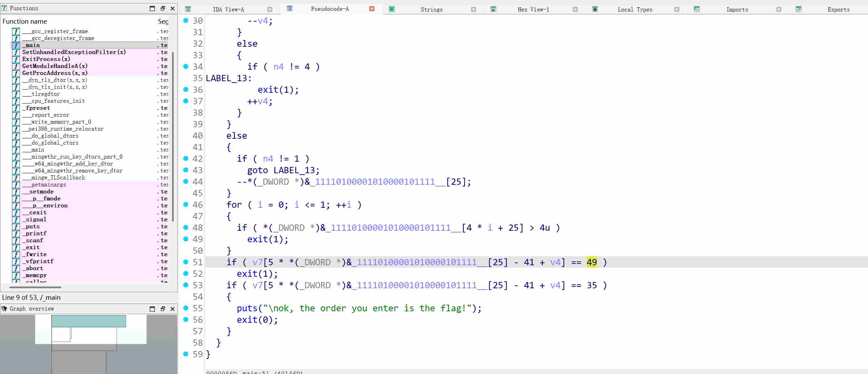Click the Imports tab icon
The width and height of the screenshot is (868, 374).
697,9
